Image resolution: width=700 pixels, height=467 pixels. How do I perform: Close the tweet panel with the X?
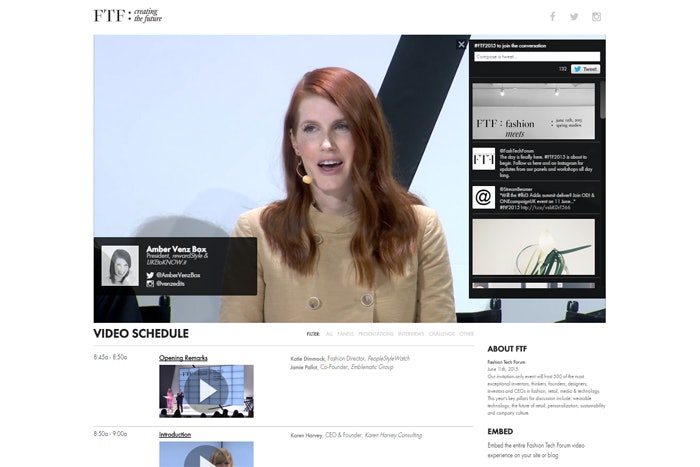[461, 44]
